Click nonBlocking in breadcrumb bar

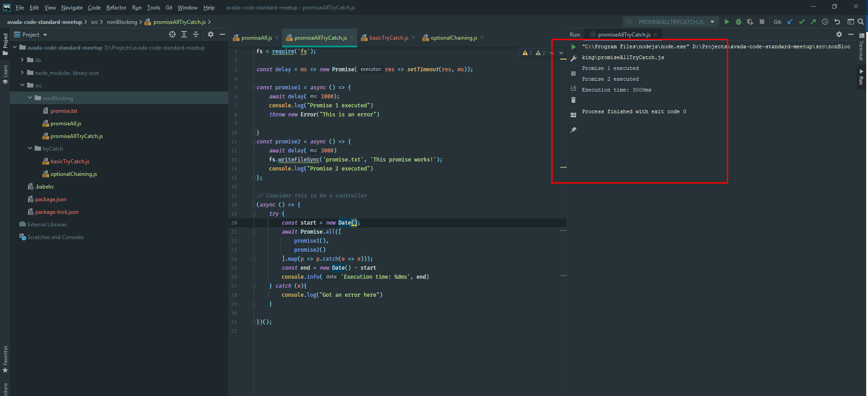point(122,22)
